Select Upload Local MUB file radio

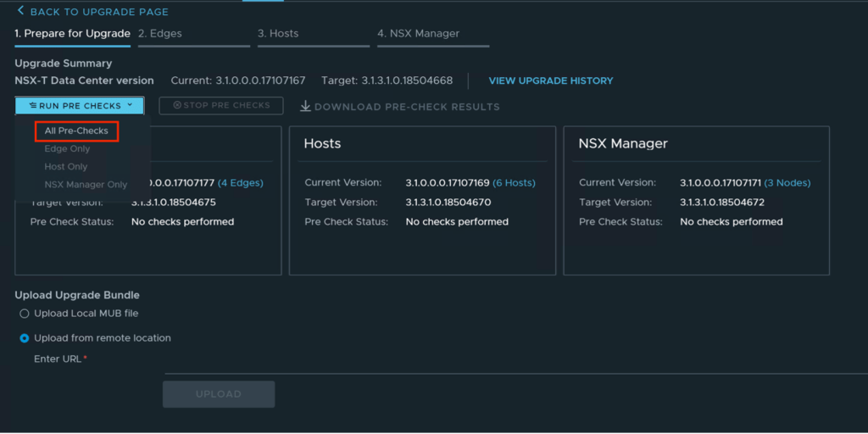tap(25, 314)
